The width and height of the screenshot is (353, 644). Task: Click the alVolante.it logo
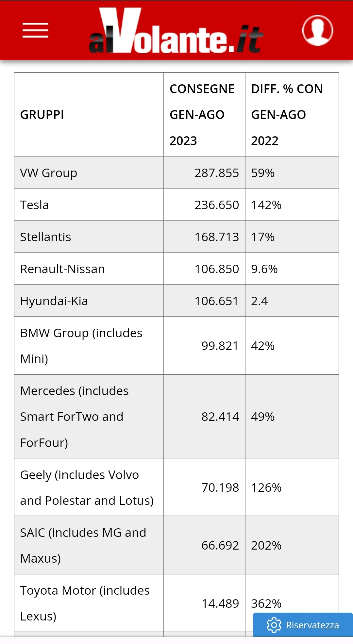(x=176, y=30)
